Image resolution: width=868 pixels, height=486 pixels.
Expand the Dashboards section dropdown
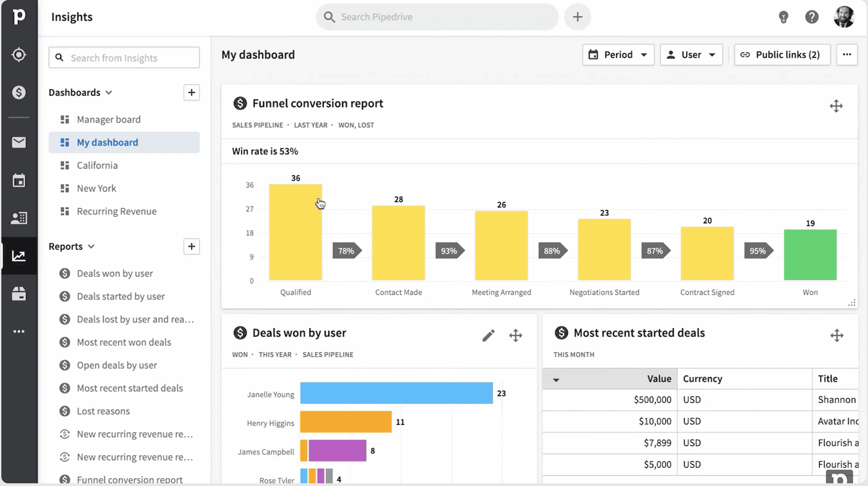tap(108, 92)
